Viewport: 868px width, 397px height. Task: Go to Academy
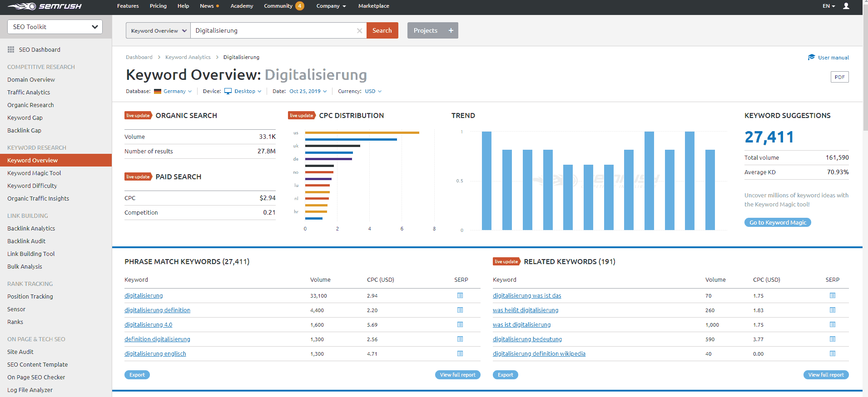242,6
